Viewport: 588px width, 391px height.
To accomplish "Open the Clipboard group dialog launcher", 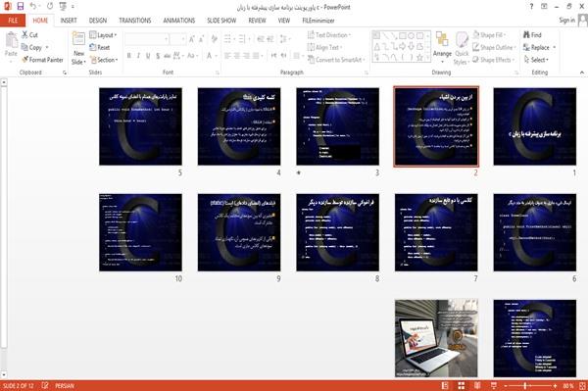I will coord(65,73).
